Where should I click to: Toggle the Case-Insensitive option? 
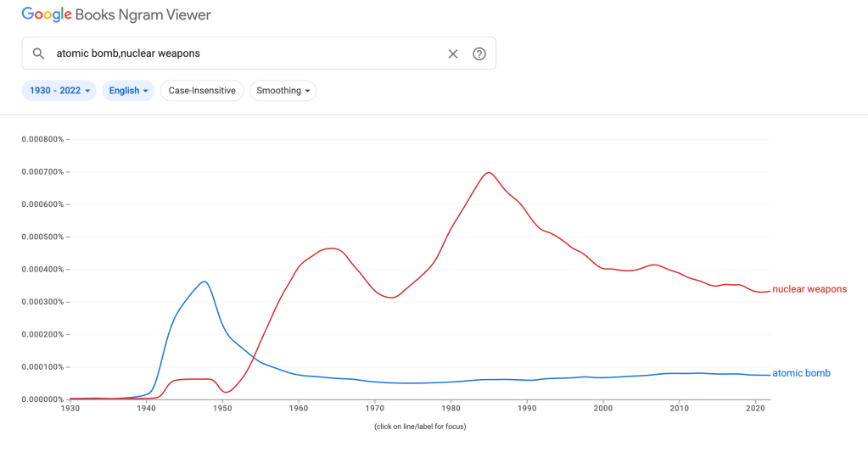coord(202,91)
